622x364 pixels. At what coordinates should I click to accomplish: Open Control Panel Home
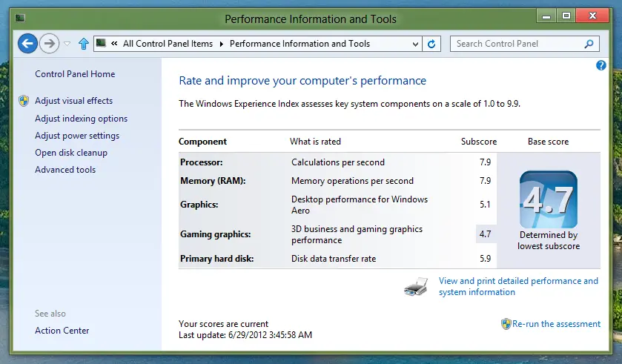coord(75,73)
